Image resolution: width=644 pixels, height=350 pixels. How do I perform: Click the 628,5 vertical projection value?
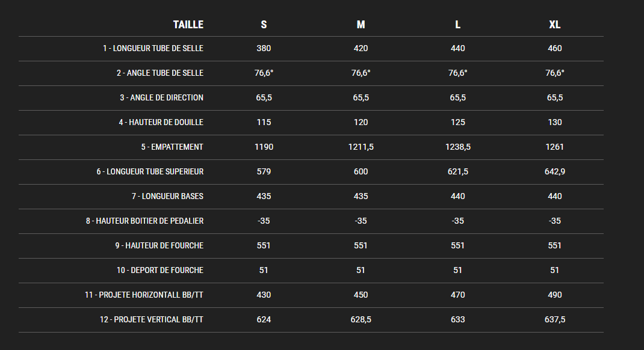tap(361, 319)
